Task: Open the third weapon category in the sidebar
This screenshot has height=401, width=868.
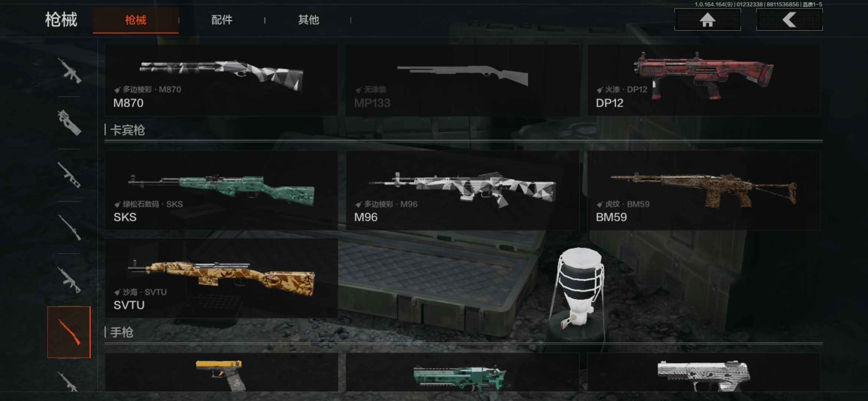Action: pos(69,175)
